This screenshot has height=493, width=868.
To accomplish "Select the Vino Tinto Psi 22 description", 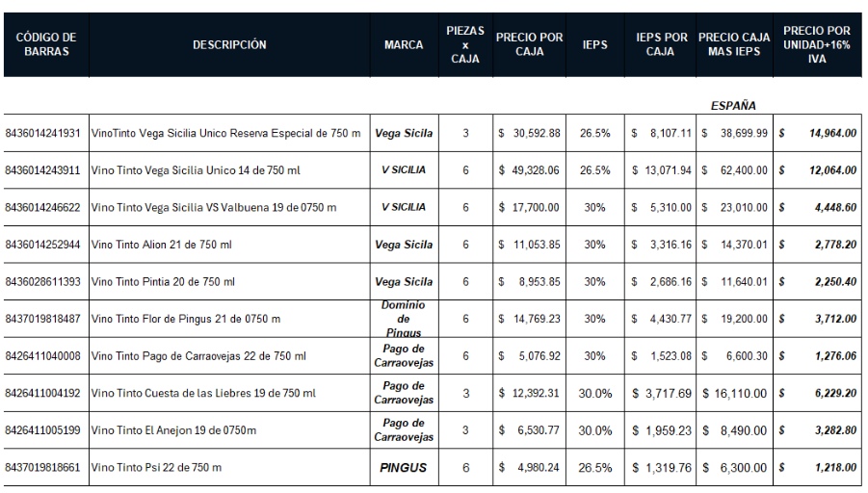I will coord(156,468).
